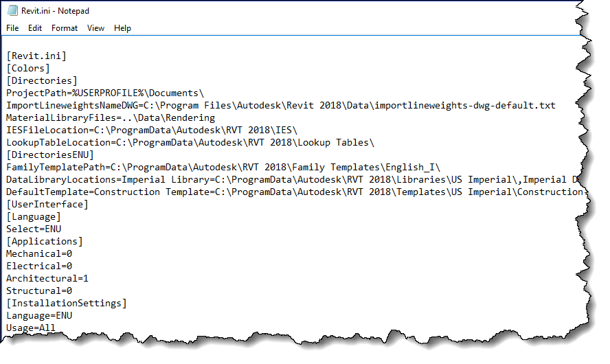Click the MaterialLibraryFiles line
610x364 pixels.
click(x=111, y=118)
